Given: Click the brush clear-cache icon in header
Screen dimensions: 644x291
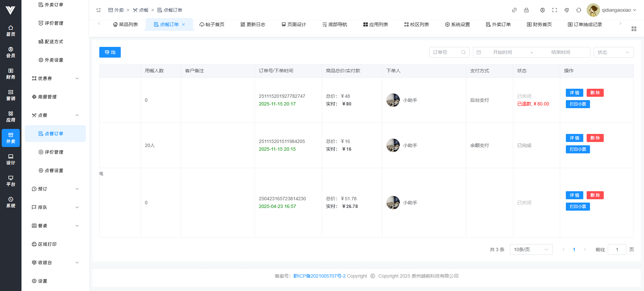Looking at the screenshot, I should pos(567,10).
